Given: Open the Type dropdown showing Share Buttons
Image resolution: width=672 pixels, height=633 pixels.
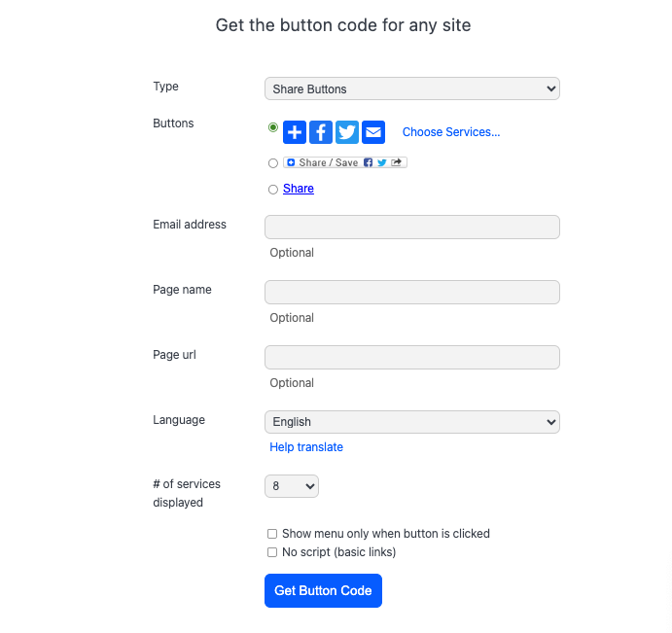Looking at the screenshot, I should tap(412, 88).
